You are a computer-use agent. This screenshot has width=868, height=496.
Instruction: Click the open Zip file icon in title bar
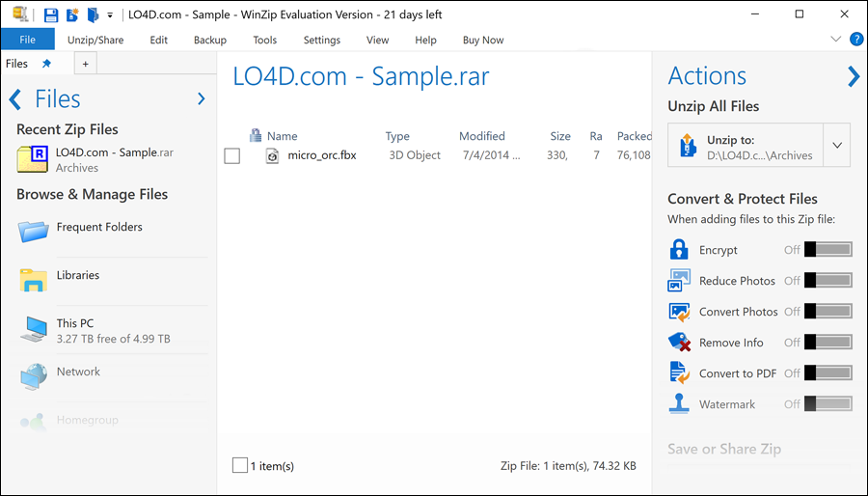pyautogui.click(x=93, y=14)
